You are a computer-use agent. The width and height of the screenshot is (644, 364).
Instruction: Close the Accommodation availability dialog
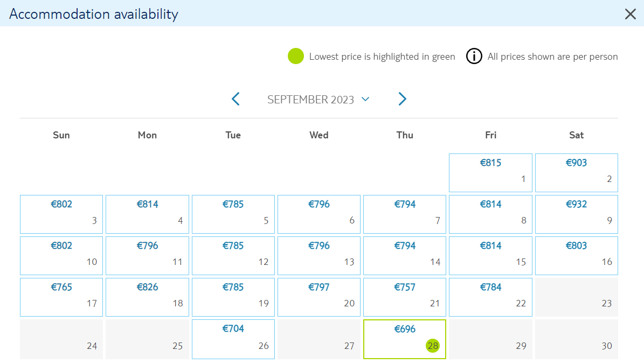point(630,14)
